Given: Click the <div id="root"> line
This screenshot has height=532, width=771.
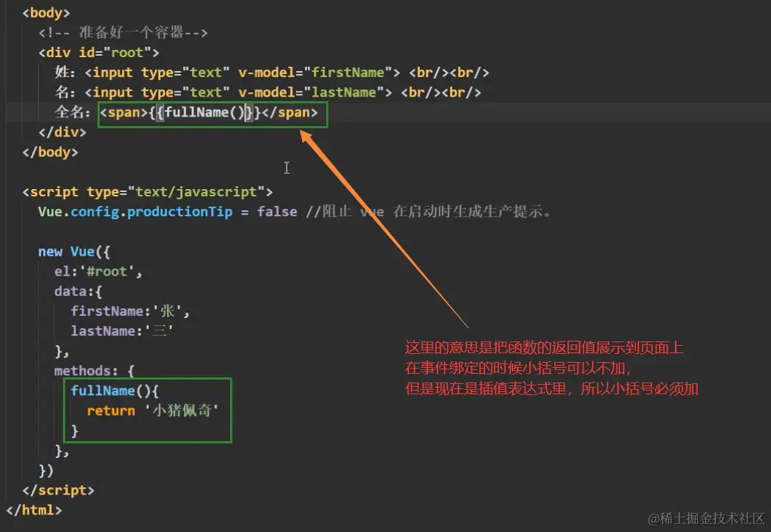Looking at the screenshot, I should [x=99, y=53].
